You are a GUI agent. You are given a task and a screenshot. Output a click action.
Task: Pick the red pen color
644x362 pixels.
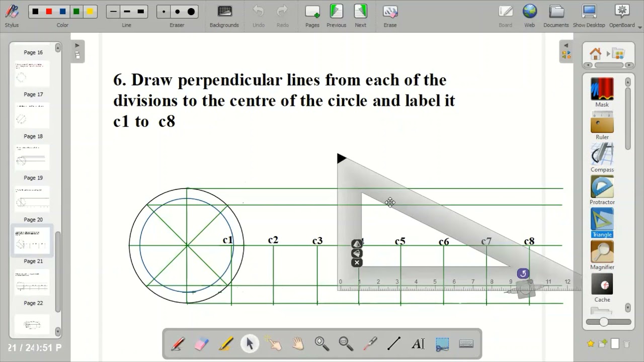click(49, 12)
